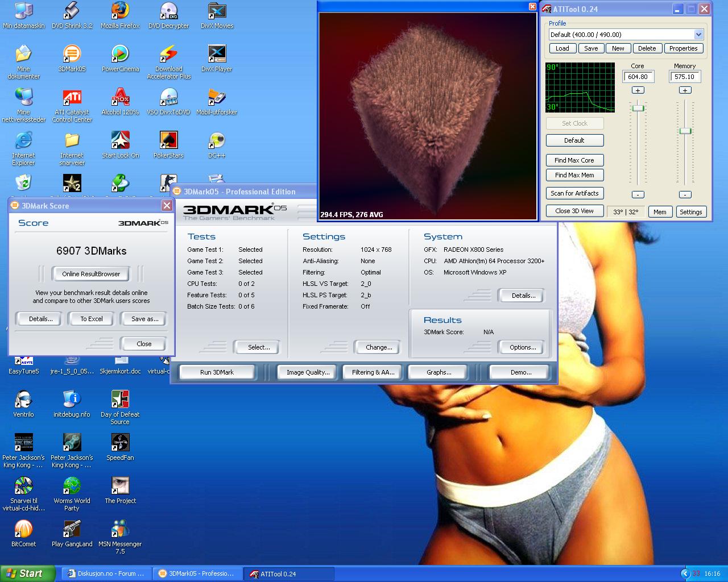728x582 pixels.
Task: Click the Memory clock slider handle
Action: [685, 131]
